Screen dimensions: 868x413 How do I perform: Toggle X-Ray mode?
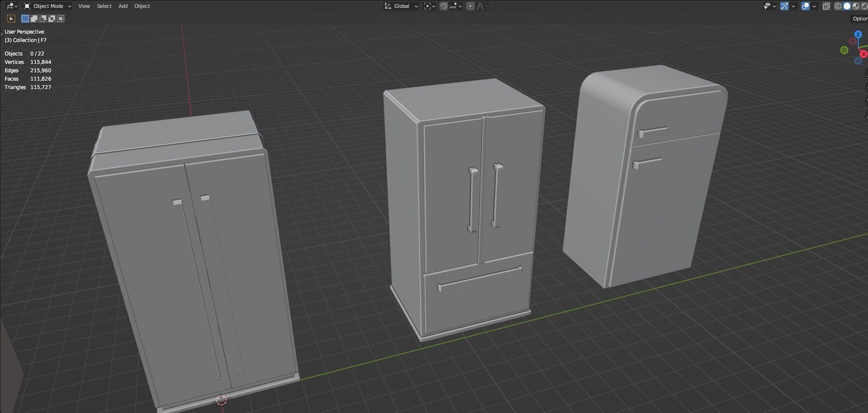826,6
